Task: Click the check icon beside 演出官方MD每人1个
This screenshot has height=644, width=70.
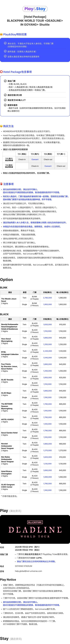Action: [x=5, y=100]
